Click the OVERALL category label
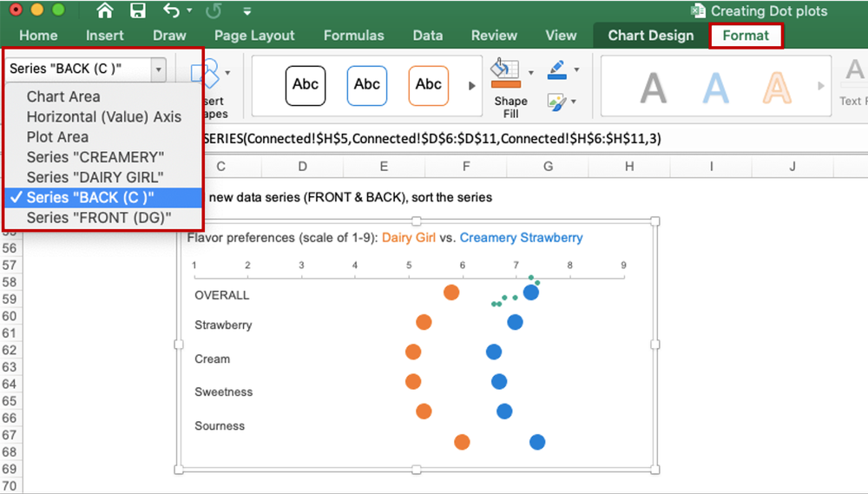 [x=222, y=295]
